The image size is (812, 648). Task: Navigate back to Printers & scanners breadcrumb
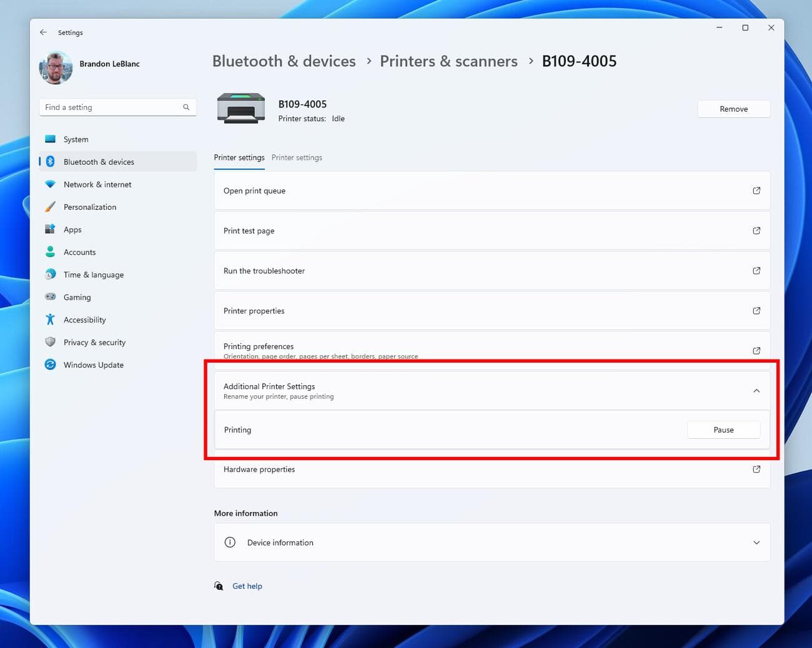click(448, 61)
